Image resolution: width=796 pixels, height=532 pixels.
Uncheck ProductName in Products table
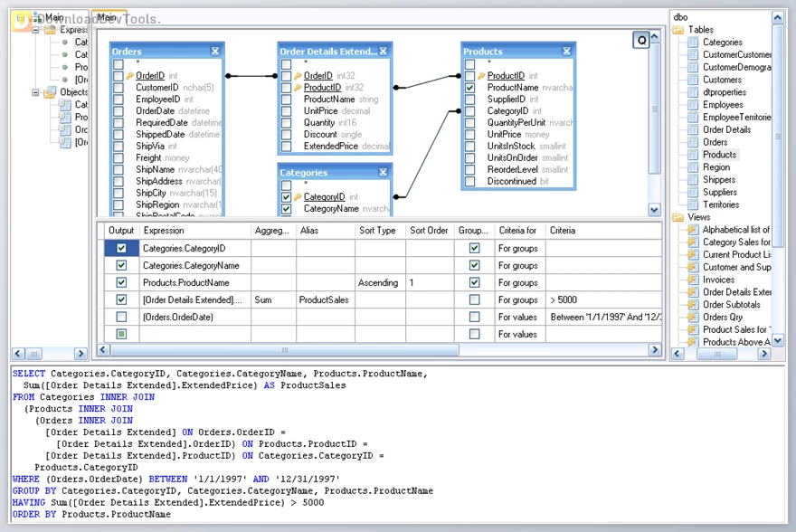pyautogui.click(x=469, y=88)
